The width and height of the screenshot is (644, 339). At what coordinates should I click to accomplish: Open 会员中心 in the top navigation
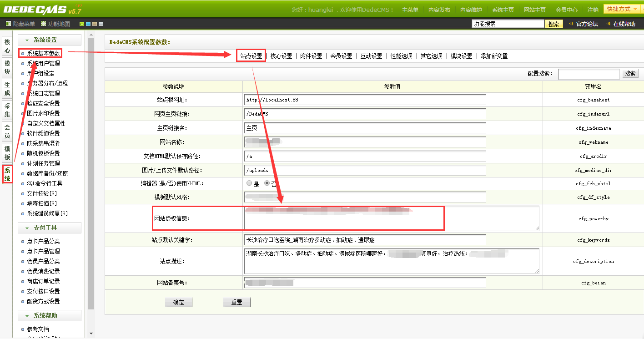[567, 10]
